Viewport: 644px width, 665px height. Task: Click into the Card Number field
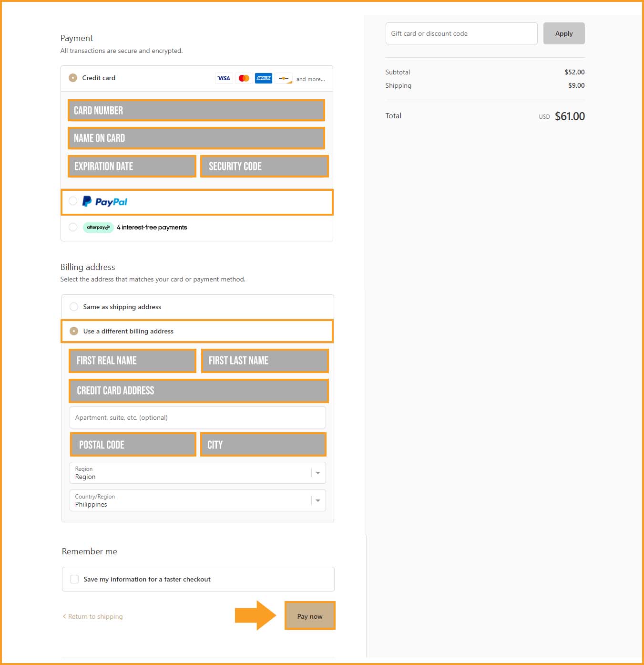pyautogui.click(x=196, y=110)
